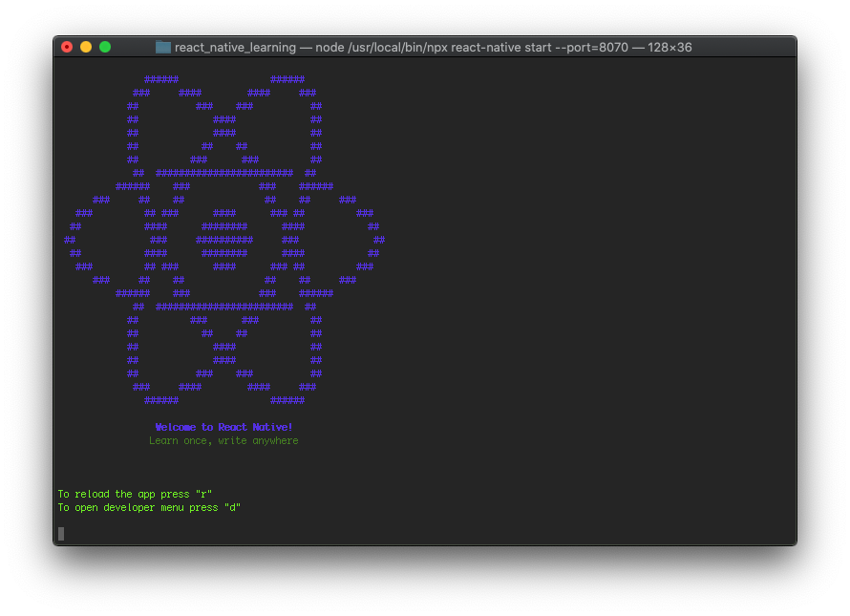Click the window title 'react_native_learning' text

pyautogui.click(x=235, y=47)
